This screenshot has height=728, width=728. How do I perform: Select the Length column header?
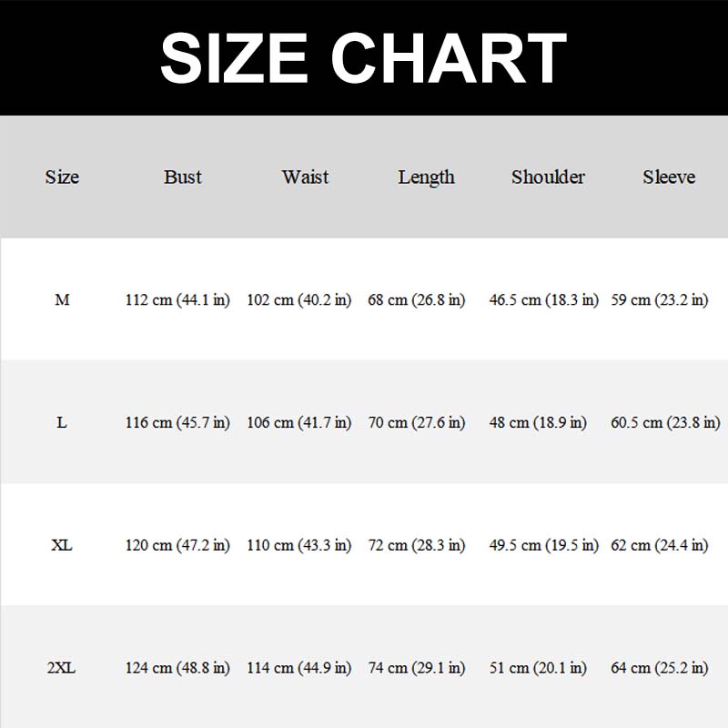[426, 177]
